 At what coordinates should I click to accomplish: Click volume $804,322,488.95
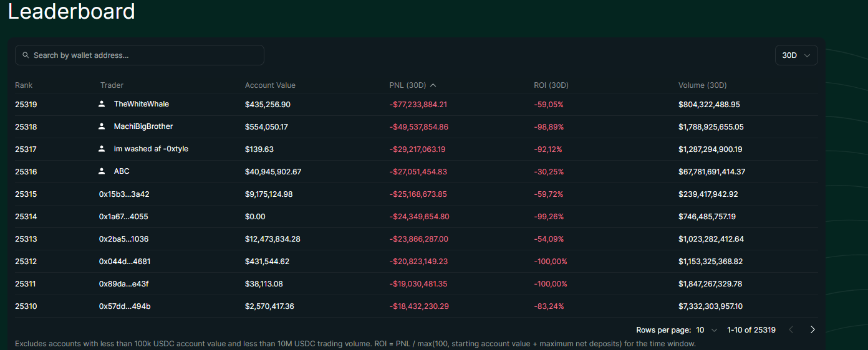709,105
